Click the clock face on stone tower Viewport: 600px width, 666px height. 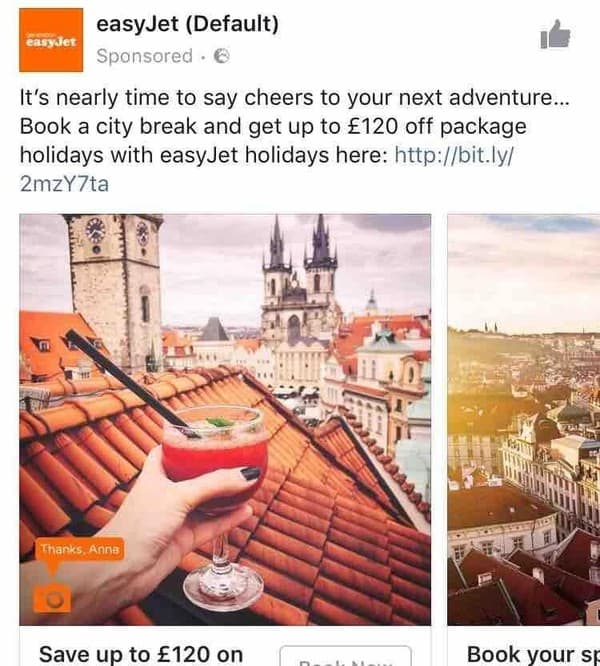click(95, 231)
